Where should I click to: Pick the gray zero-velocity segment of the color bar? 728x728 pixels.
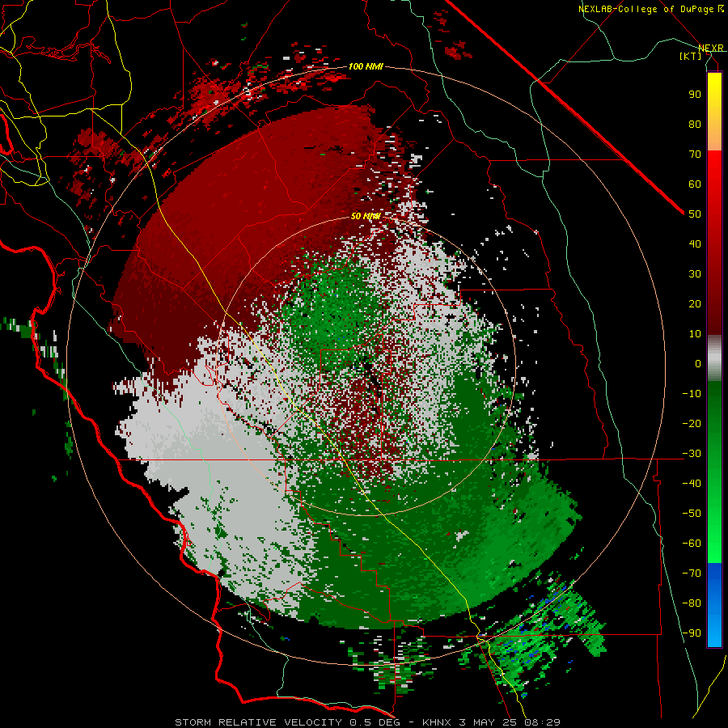[x=714, y=358]
